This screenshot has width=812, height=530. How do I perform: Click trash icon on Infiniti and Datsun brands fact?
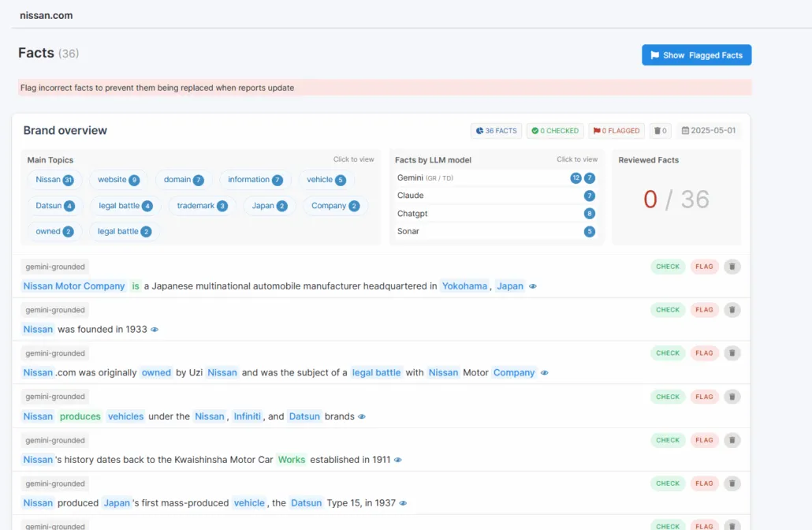[732, 397]
